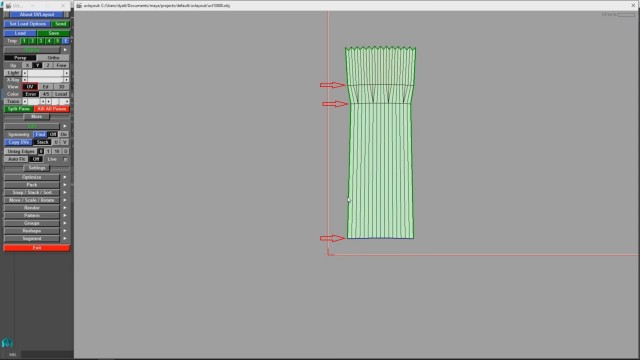This screenshot has height=360, width=640.
Task: Click the arrow beside the Display header
Action: (x=65, y=50)
